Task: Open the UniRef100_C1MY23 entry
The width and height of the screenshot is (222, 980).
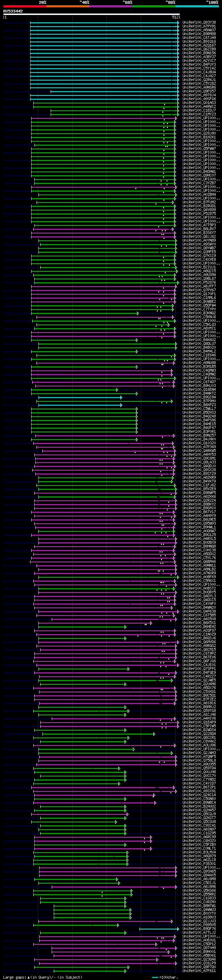Action: [199, 114]
